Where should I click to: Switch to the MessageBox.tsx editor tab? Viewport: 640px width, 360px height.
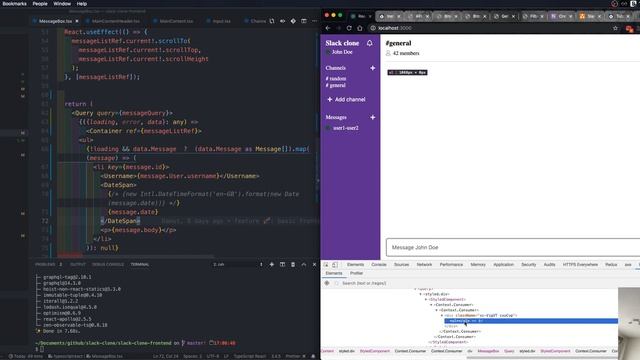[55, 21]
